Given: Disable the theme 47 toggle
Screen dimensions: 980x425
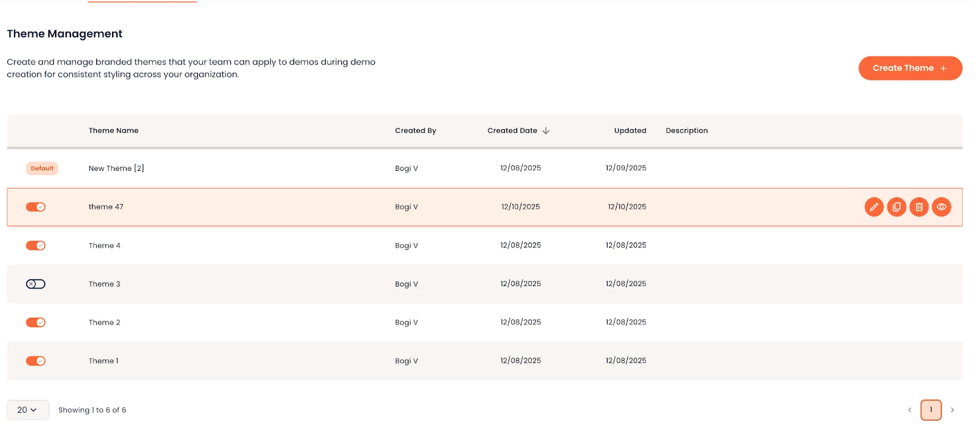Looking at the screenshot, I should (x=36, y=207).
